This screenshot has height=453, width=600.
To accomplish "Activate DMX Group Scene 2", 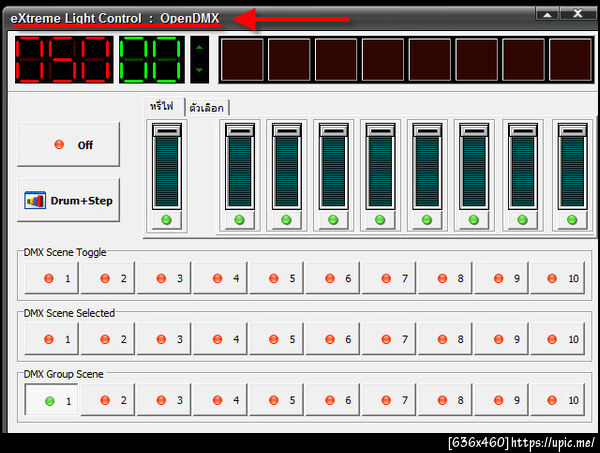I will coord(108,400).
